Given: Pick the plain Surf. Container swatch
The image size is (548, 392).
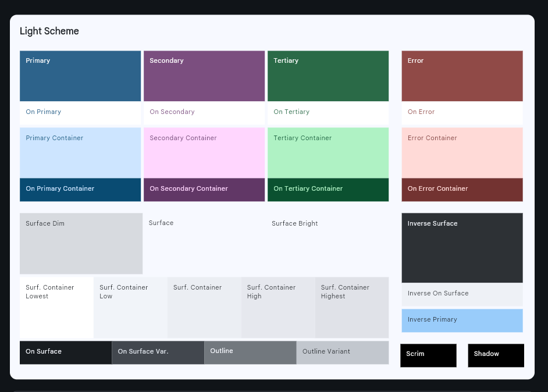Looking at the screenshot, I should point(204,308).
